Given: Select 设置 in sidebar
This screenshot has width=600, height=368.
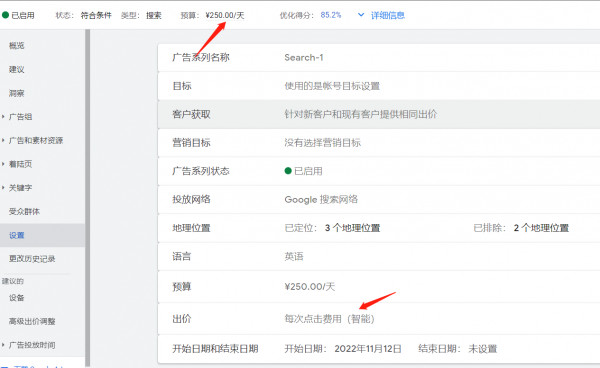Looking at the screenshot, I should pyautogui.click(x=16, y=235).
